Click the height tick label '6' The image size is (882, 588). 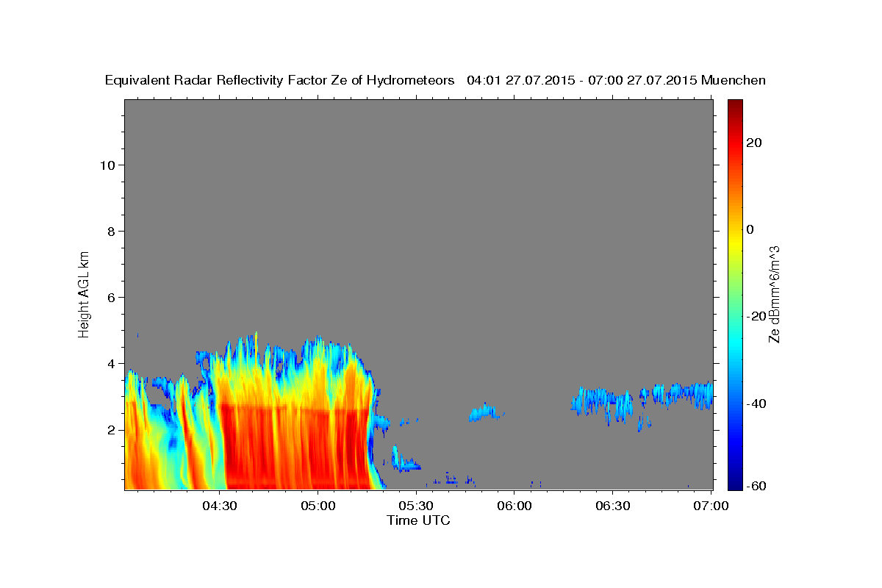point(112,298)
